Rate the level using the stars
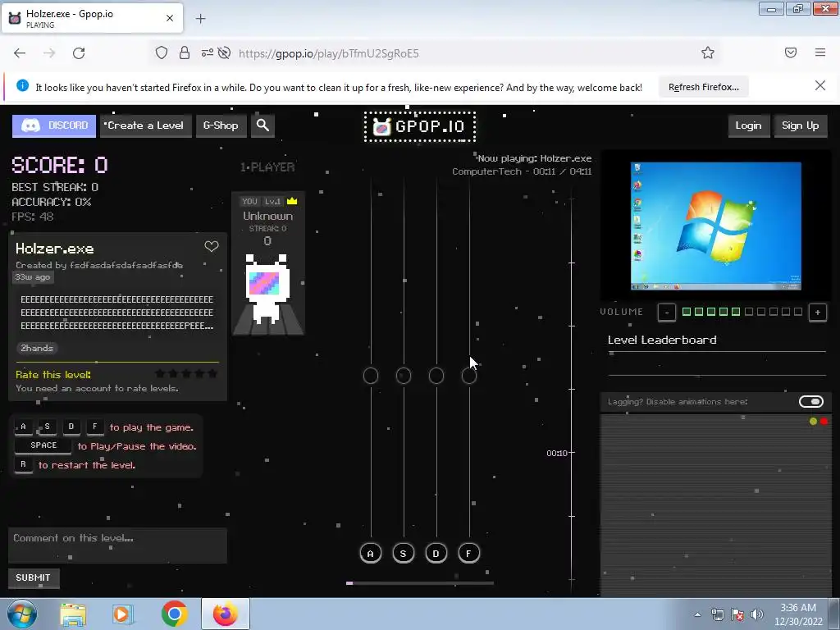This screenshot has width=840, height=630. click(x=186, y=373)
